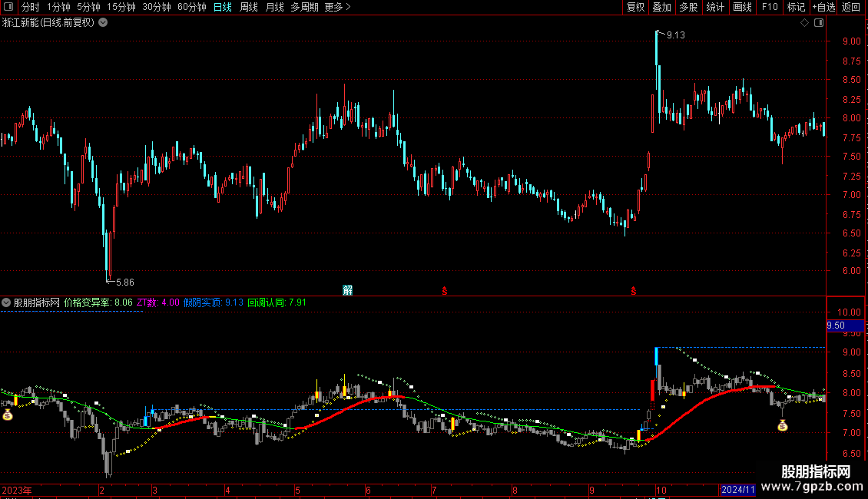Open the indicator dropdown beside 股朋指标网

(x=6, y=302)
